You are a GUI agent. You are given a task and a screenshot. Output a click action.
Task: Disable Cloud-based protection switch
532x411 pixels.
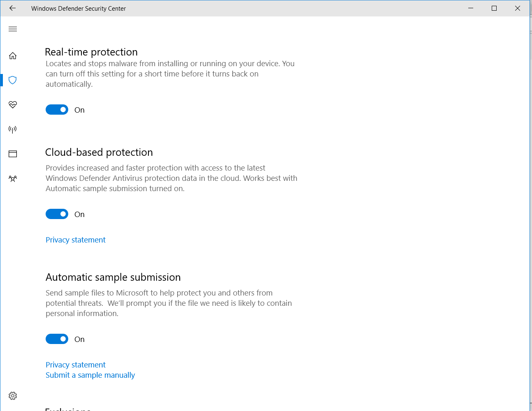click(57, 214)
